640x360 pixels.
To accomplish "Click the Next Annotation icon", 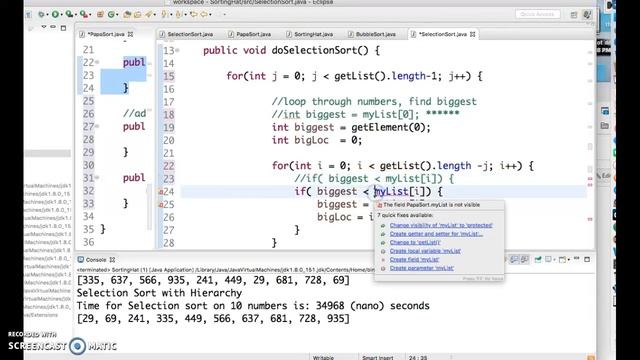I will [x=164, y=14].
